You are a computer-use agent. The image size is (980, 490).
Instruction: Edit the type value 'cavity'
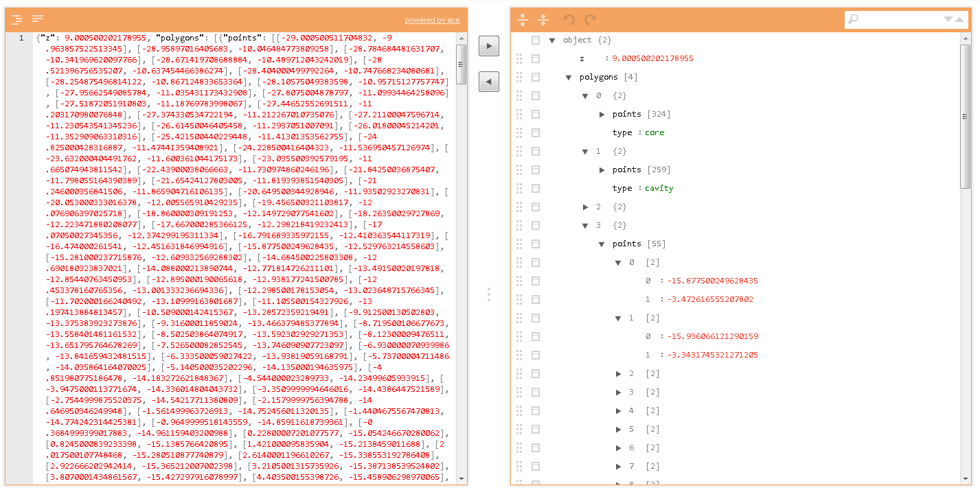(x=659, y=188)
